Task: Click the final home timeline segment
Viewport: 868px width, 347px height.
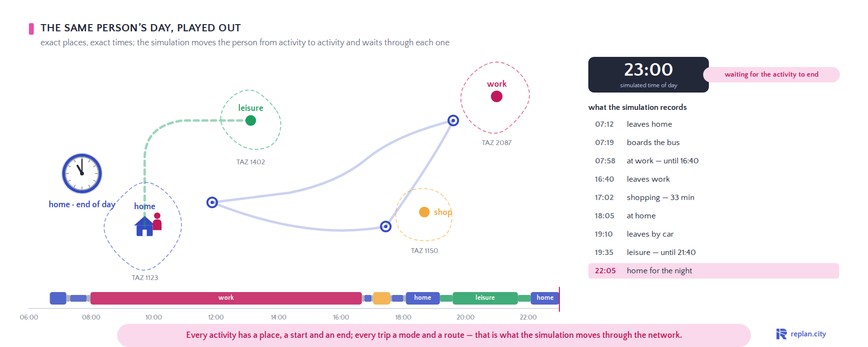Action: 545,298
